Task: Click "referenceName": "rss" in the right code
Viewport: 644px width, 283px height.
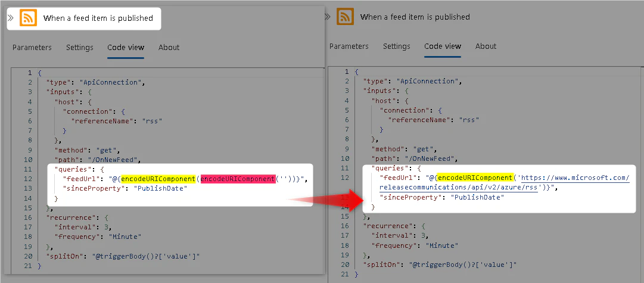Action: pos(434,120)
